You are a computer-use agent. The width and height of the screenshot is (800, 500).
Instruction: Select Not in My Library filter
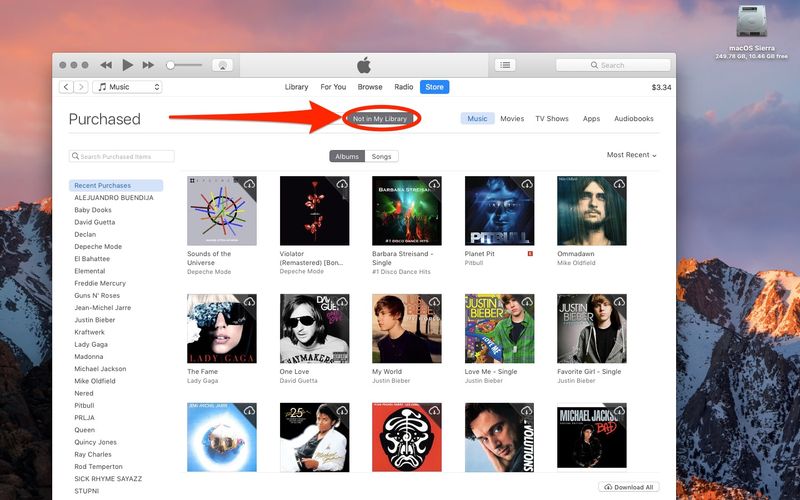point(380,118)
